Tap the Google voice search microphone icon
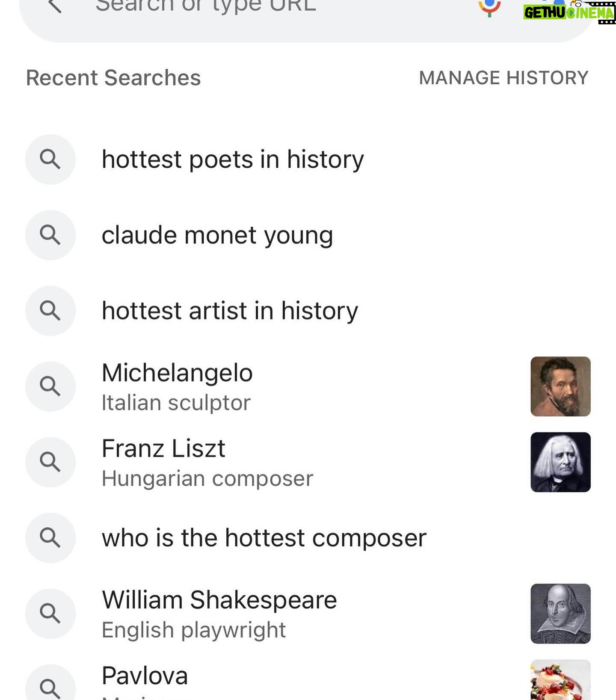 [x=489, y=7]
